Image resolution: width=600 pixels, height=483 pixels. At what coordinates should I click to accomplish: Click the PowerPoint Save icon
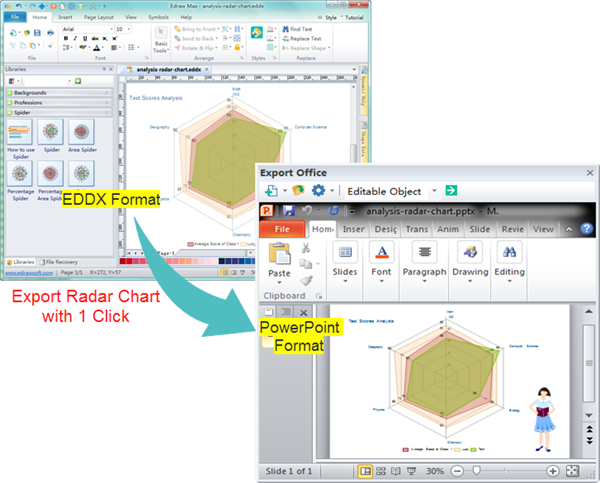(x=289, y=211)
